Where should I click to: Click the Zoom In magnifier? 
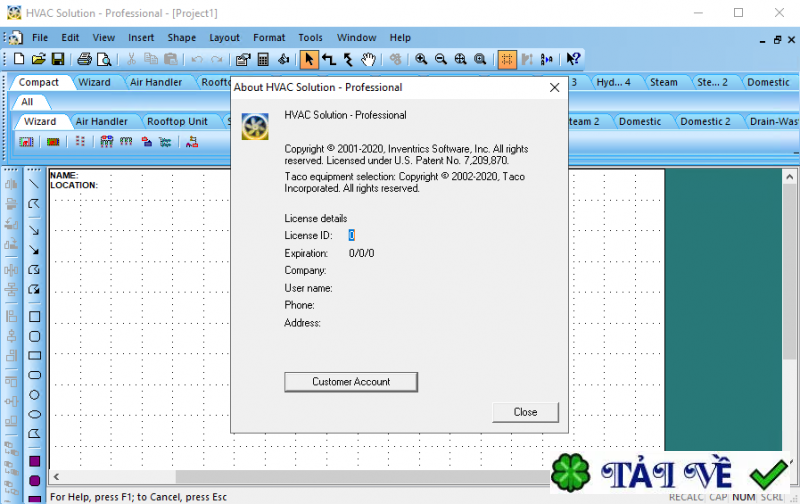[421, 59]
